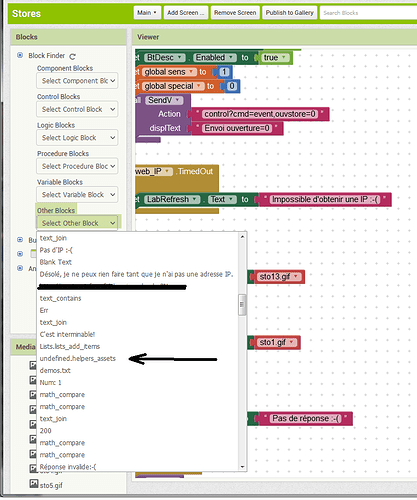Focus the Search Blocks input field
The image size is (417, 500).
click(368, 13)
